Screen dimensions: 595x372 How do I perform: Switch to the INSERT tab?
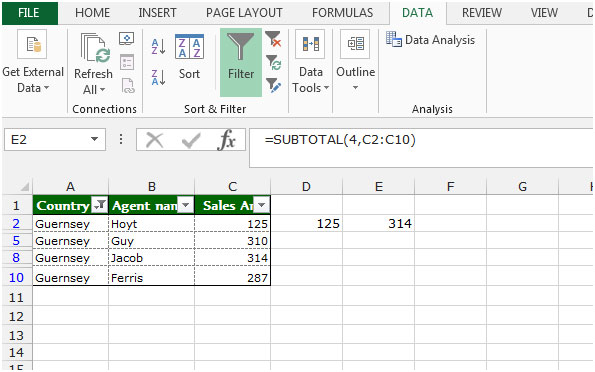tap(157, 13)
